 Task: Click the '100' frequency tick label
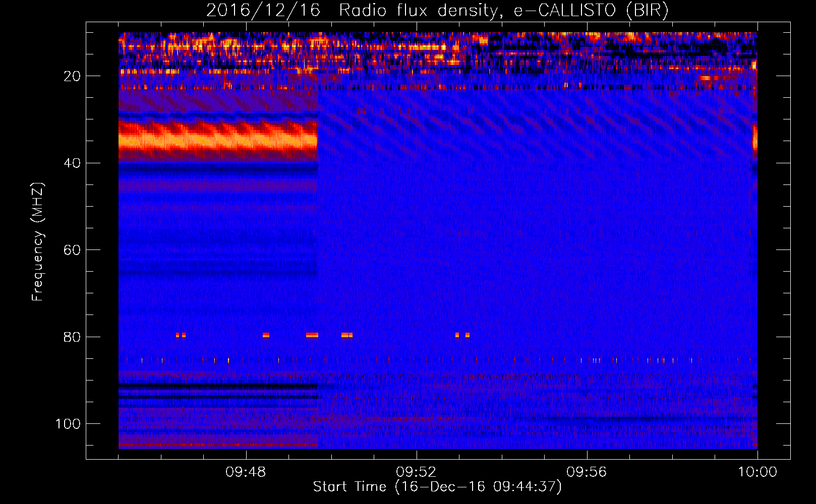[68, 424]
